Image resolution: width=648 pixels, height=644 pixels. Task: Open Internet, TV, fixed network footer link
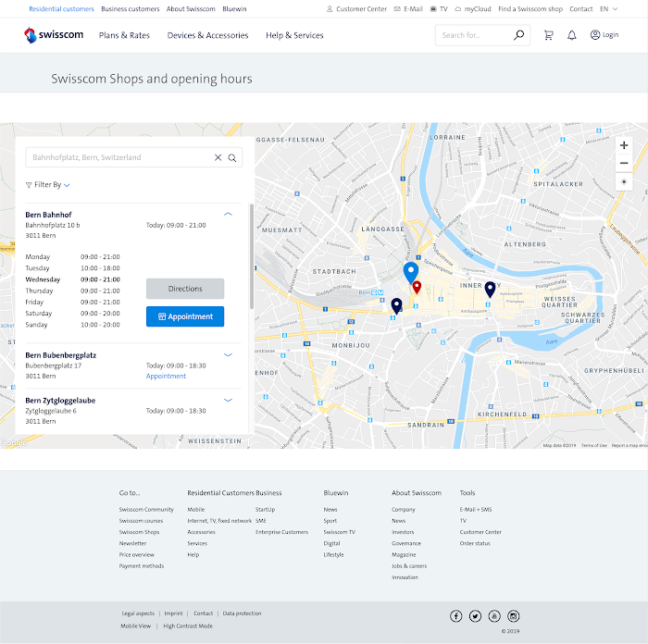tap(219, 521)
